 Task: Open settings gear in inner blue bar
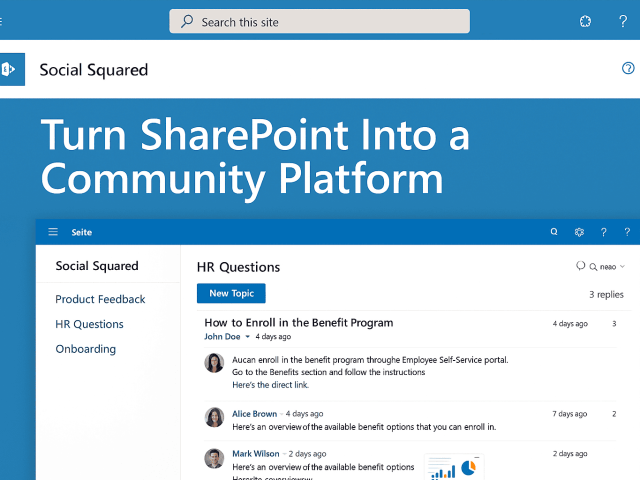pyautogui.click(x=579, y=232)
